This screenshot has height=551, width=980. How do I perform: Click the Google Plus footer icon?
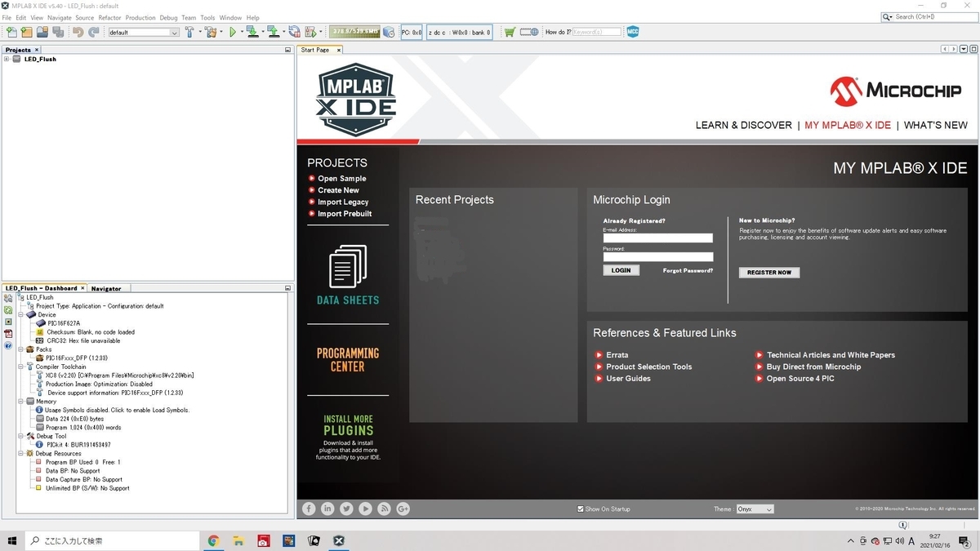pyautogui.click(x=403, y=509)
